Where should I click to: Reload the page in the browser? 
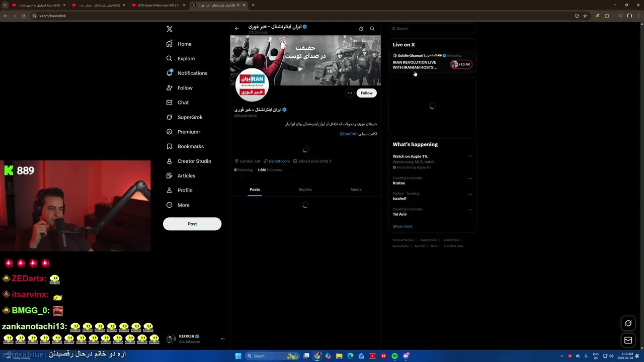point(23,16)
